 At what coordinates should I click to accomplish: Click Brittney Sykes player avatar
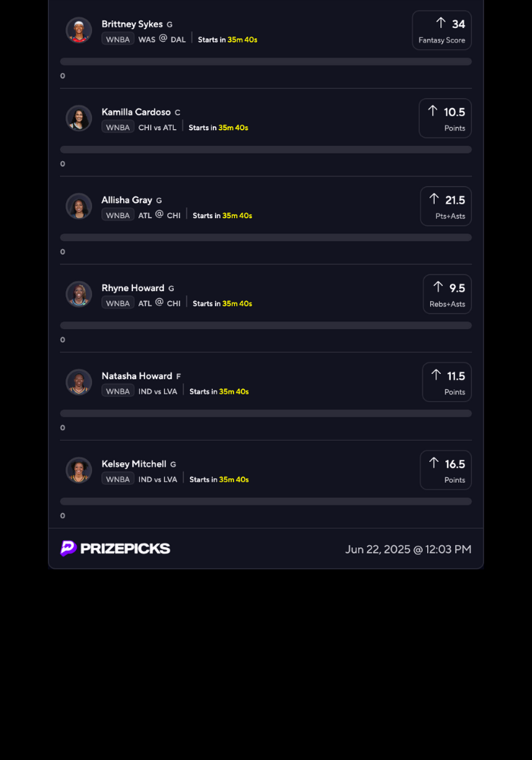[79, 30]
